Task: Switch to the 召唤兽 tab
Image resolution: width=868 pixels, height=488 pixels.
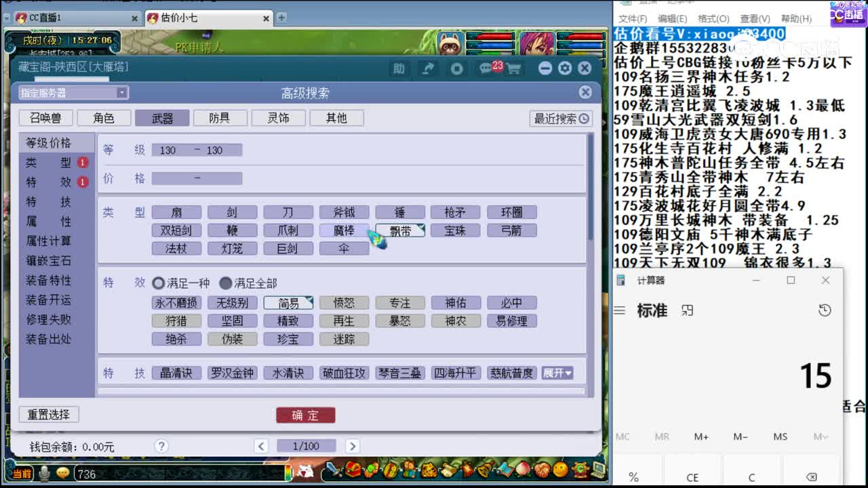Action: click(x=45, y=118)
